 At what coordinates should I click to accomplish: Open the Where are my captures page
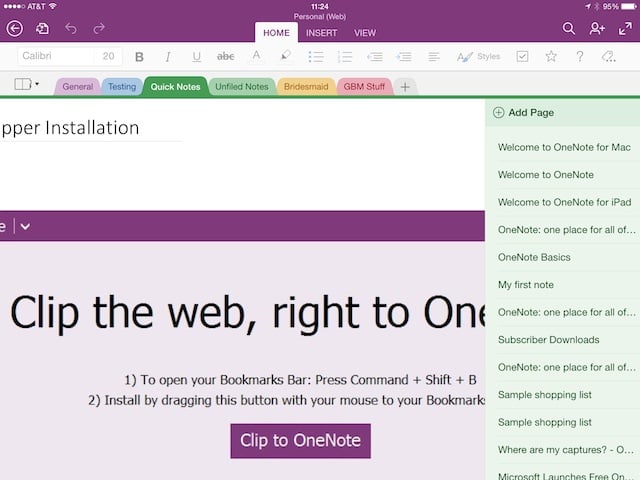563,450
